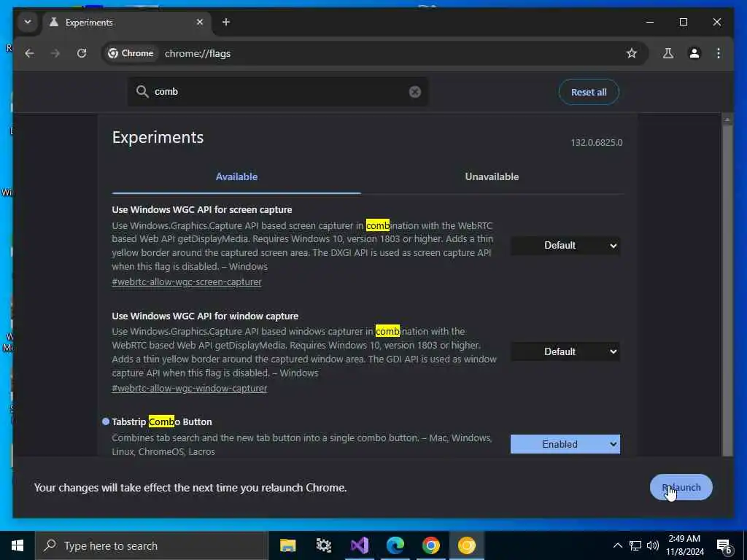Click the version number 132.0.6825.0
The image size is (747, 560).
[597, 142]
